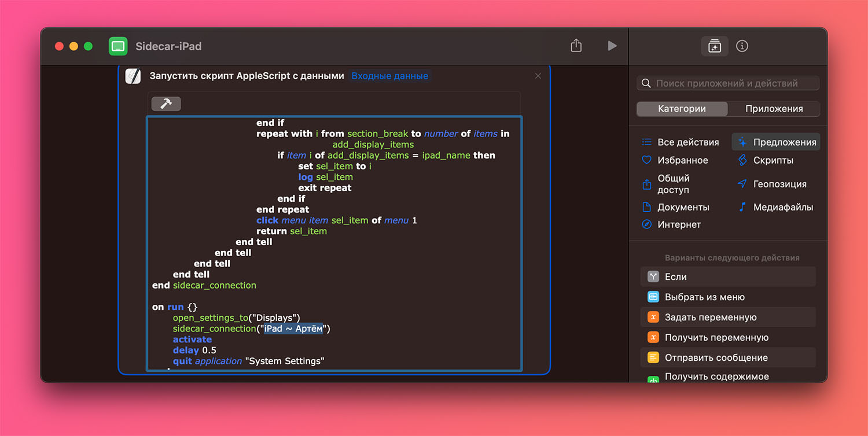Screen dimensions: 868x436
Task: Click the Sidecar-iPad shortcut icon
Action: coord(118,46)
